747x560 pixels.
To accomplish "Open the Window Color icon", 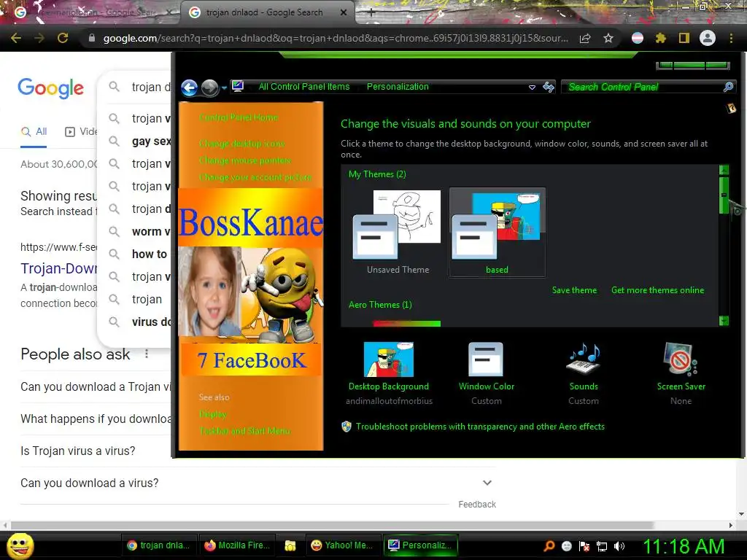I will click(486, 359).
